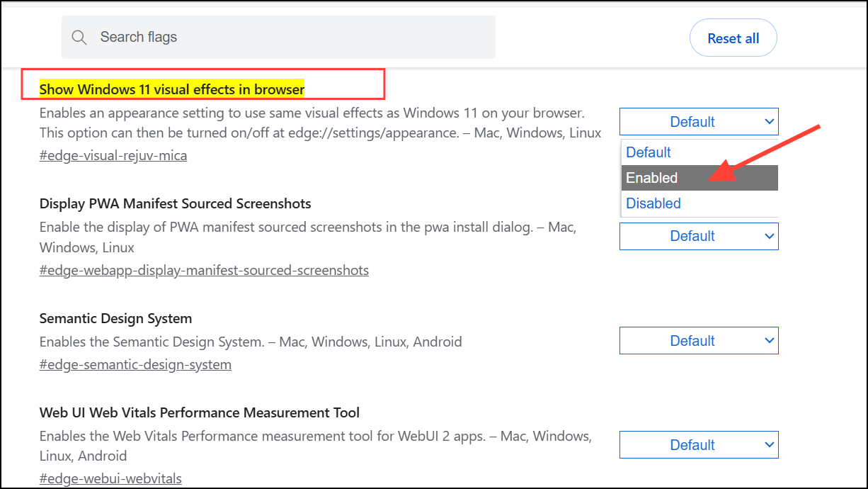Open the #edge-webapp-display-manifest-sourced-screenshots link
The width and height of the screenshot is (868, 489).
pyautogui.click(x=204, y=270)
